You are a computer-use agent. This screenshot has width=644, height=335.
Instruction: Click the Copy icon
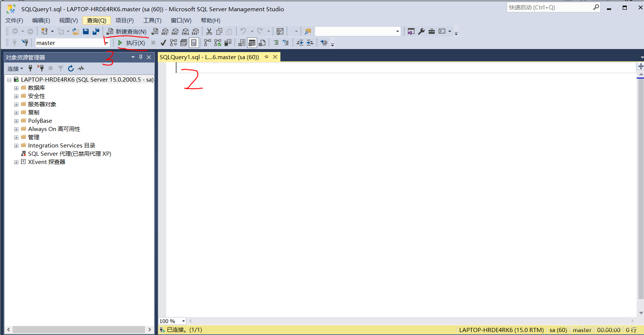[219, 31]
